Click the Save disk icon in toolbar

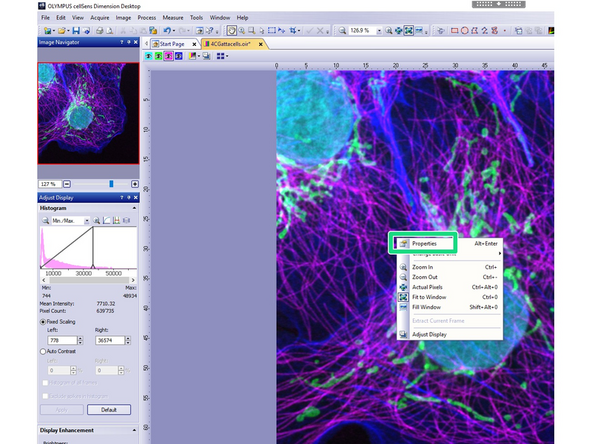[76, 31]
